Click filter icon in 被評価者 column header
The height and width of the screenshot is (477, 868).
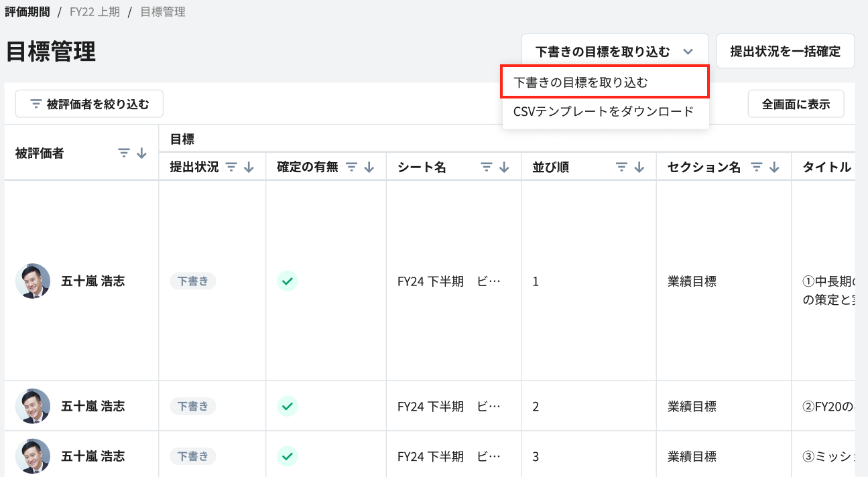click(x=124, y=153)
